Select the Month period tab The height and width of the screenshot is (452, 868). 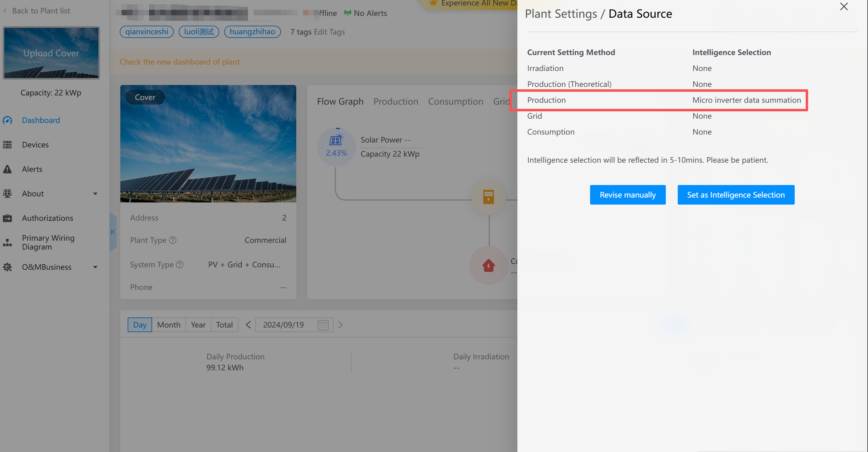tap(169, 325)
